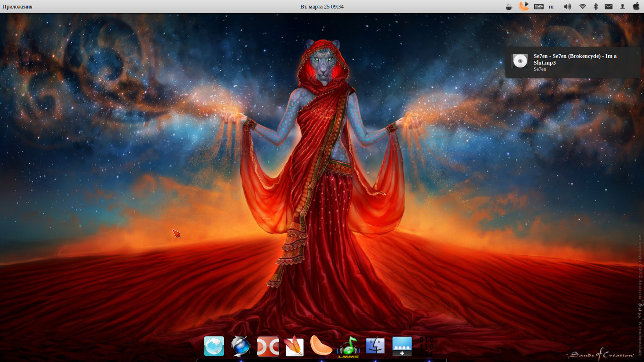This screenshot has height=362, width=644.
Task: Click the song title 'Se7en - Se7en (Brokencyde)' notification text
Action: pyautogui.click(x=575, y=59)
